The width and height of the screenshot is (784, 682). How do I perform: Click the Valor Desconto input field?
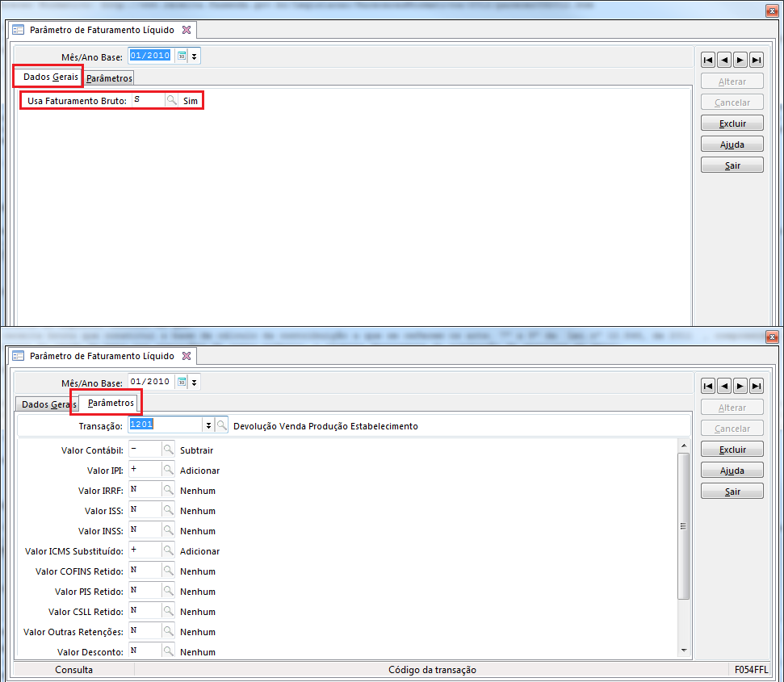pyautogui.click(x=145, y=651)
